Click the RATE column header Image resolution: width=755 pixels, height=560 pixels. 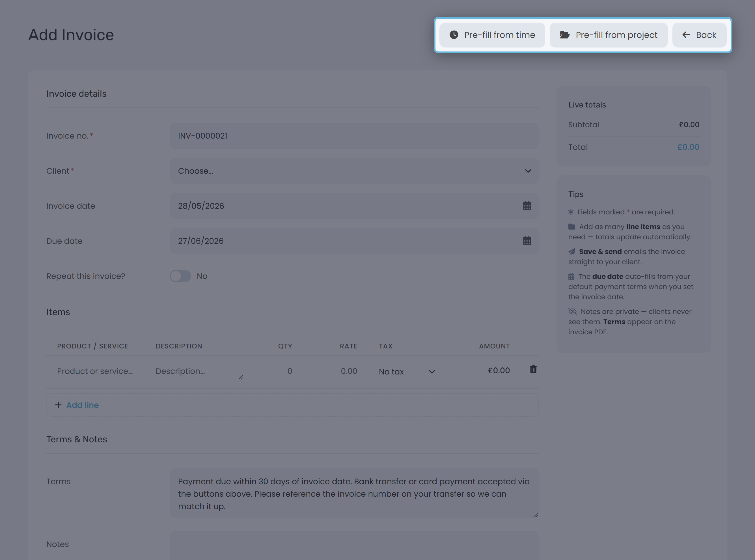point(348,346)
